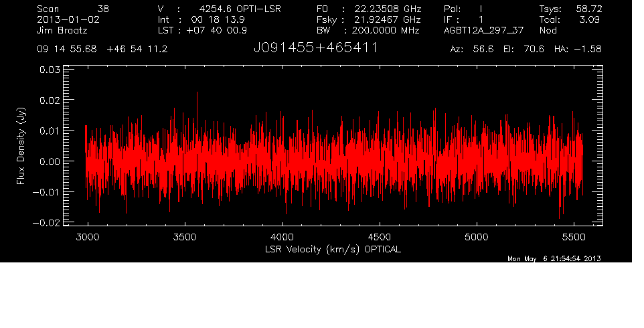
Task: Click Tsys value 58.72
Action: (x=588, y=9)
